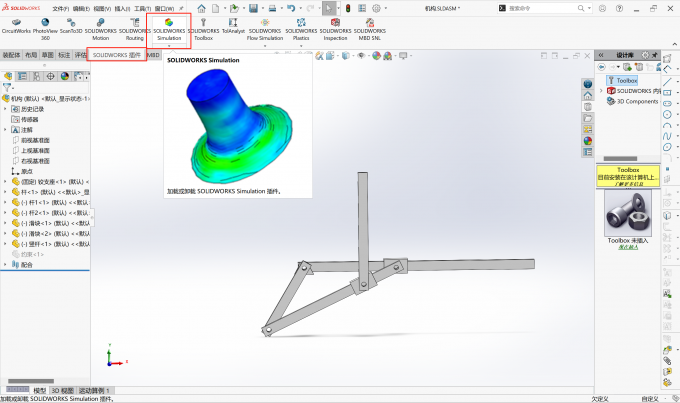Click the Home icon in title toolbar
Image resolution: width=680 pixels, height=403 pixels.
pyautogui.click(x=202, y=8)
